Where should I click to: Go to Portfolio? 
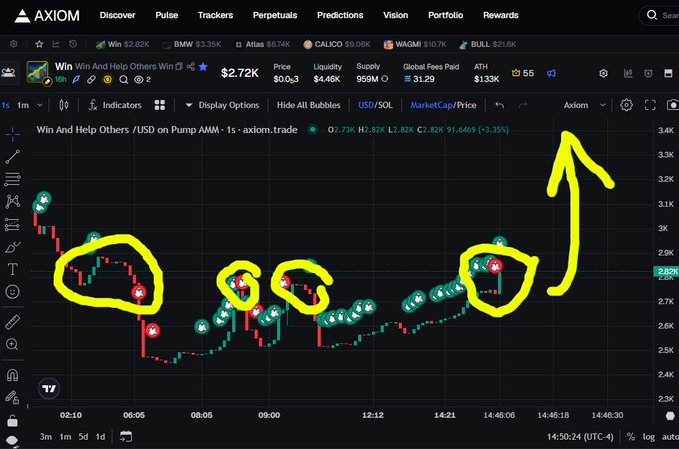(x=446, y=15)
